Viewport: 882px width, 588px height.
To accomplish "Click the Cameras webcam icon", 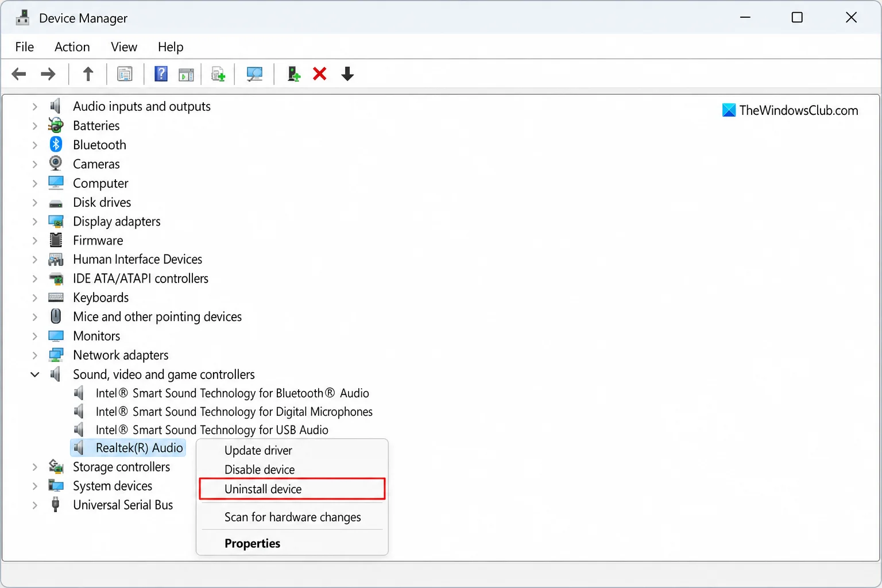I will tap(56, 164).
